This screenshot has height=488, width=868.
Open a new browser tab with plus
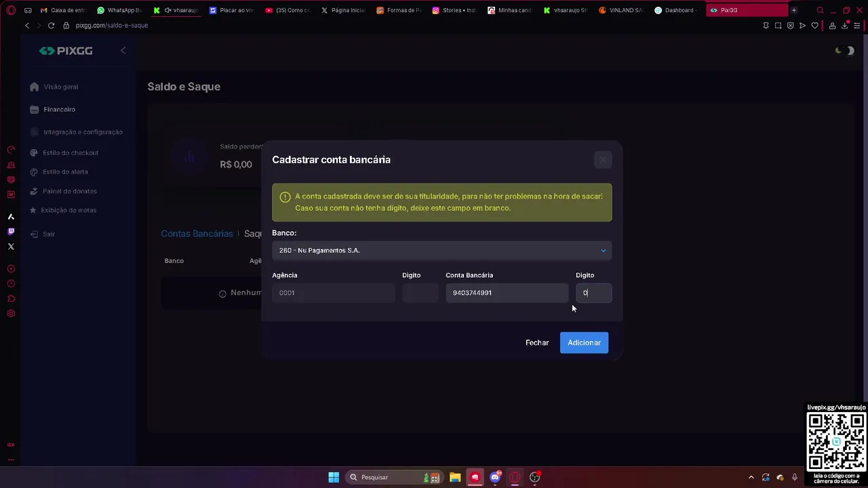[x=794, y=10]
